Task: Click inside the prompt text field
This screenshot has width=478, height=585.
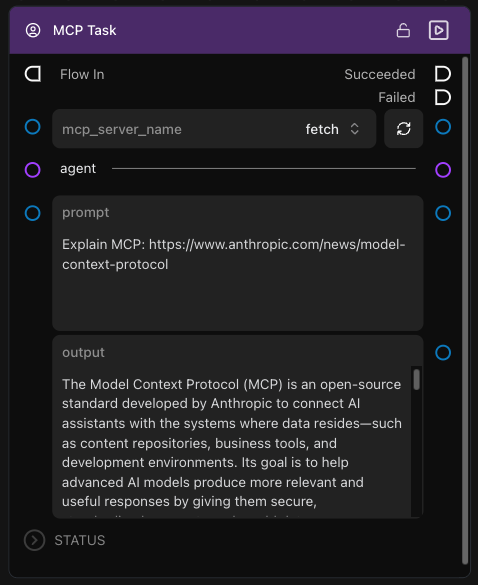Action: click(238, 263)
